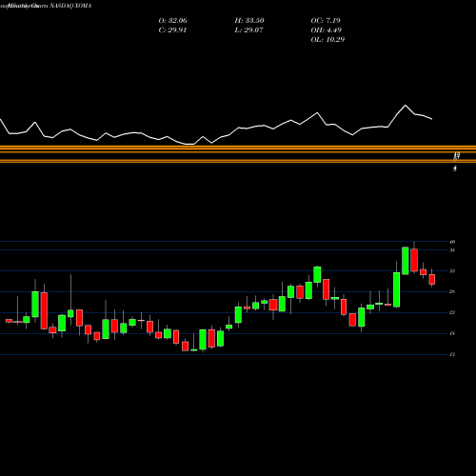Select the low price value L: 29.07

click(248, 30)
